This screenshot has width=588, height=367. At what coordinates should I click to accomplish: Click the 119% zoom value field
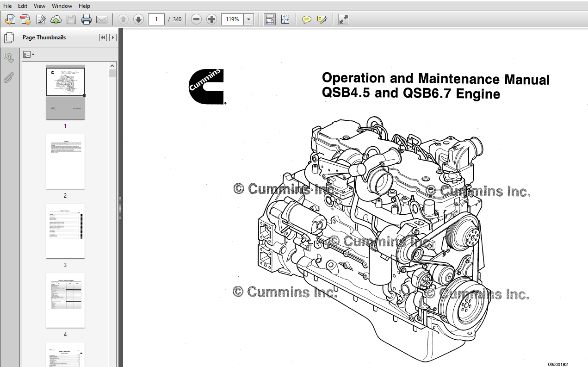tap(233, 19)
